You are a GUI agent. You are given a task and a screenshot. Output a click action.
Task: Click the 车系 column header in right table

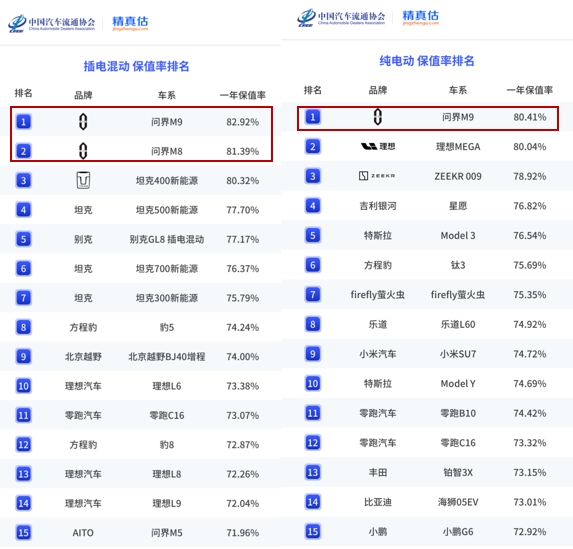(458, 90)
